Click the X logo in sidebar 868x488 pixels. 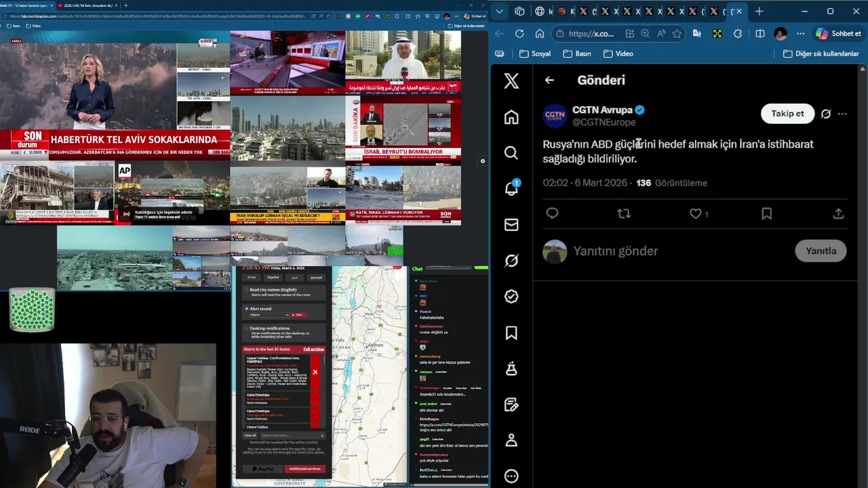point(511,81)
